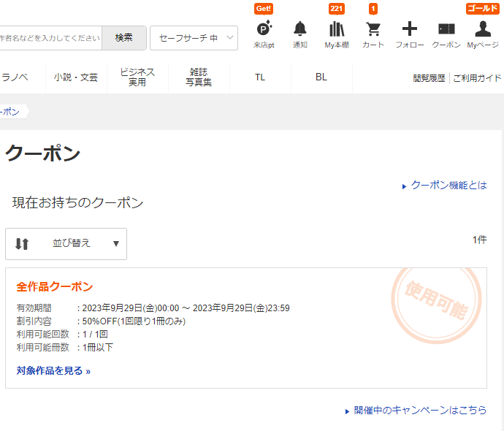Click the 対象作品を見る link
Image resolution: width=504 pixels, height=431 pixels.
[x=53, y=371]
